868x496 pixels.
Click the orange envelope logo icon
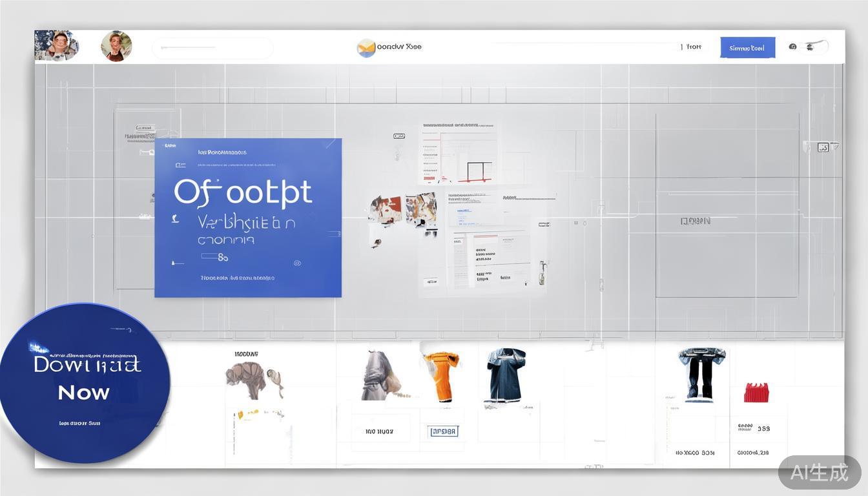366,48
